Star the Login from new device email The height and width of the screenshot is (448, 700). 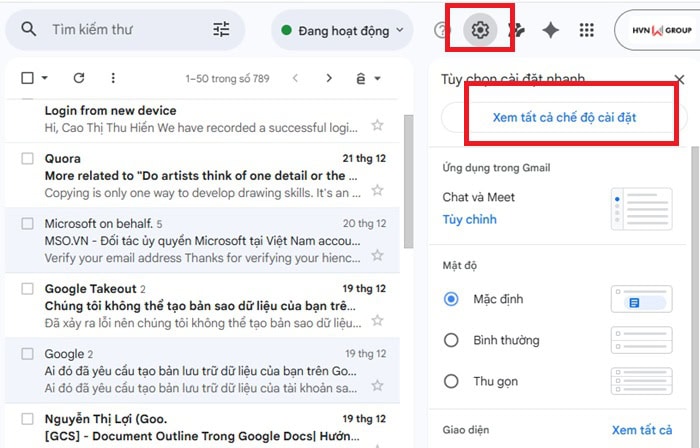pyautogui.click(x=378, y=125)
